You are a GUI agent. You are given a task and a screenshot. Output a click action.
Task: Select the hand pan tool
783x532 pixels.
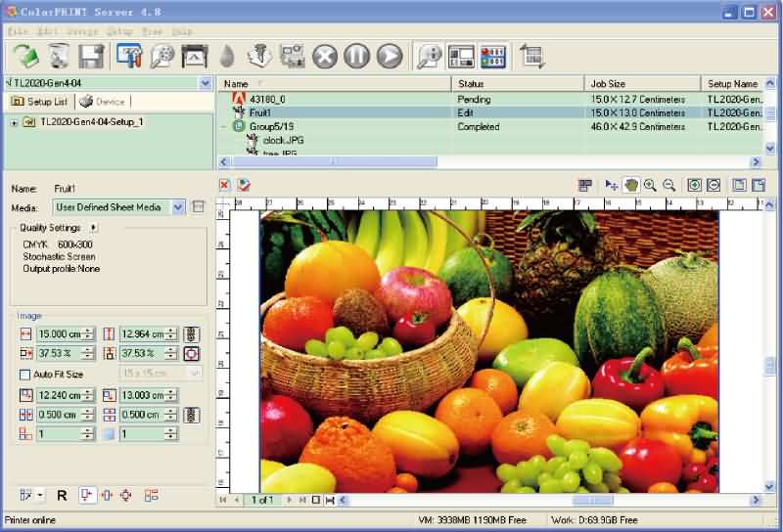pos(631,185)
